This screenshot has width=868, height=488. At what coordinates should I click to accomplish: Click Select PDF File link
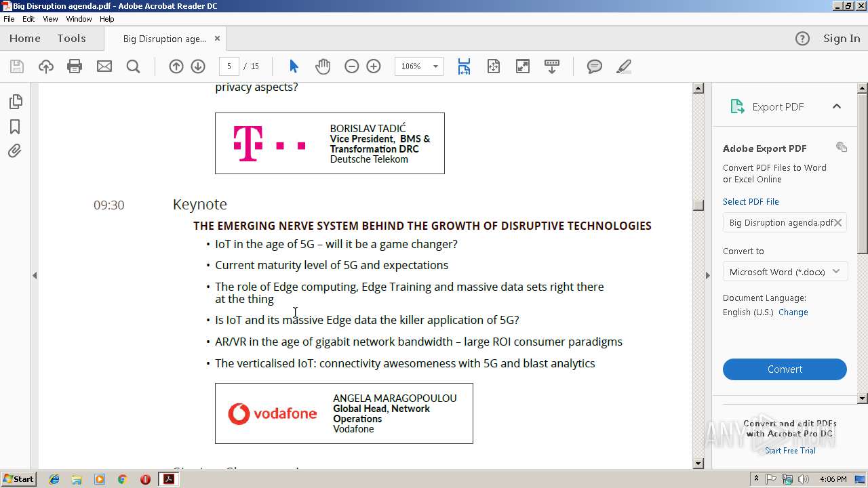(x=751, y=201)
